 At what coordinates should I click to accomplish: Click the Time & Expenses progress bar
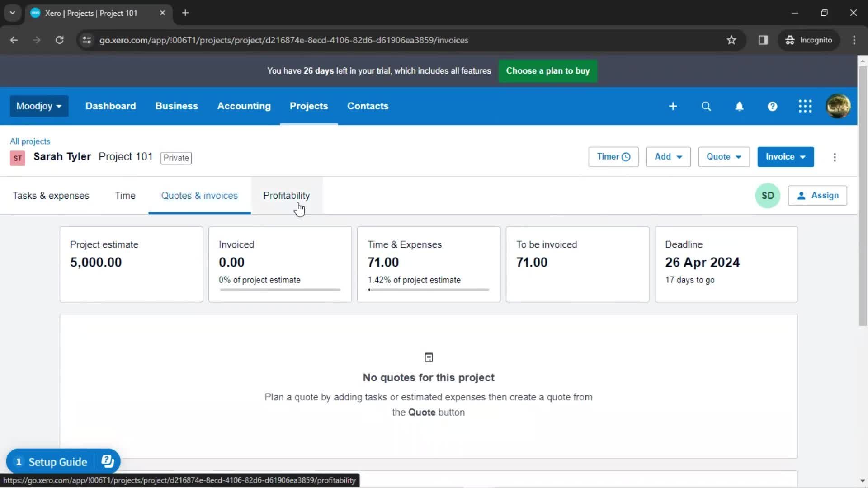(x=429, y=290)
